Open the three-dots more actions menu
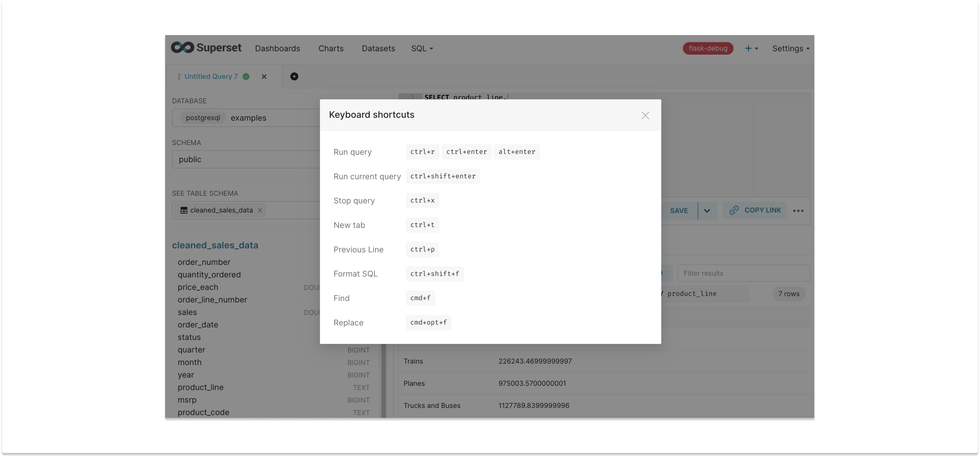The height and width of the screenshot is (457, 980). [798, 211]
